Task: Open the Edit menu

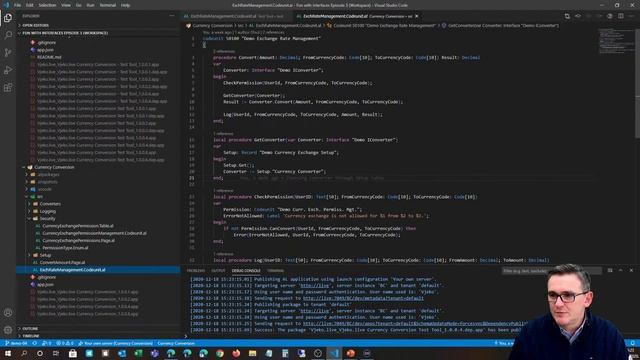Action: tap(30, 5)
